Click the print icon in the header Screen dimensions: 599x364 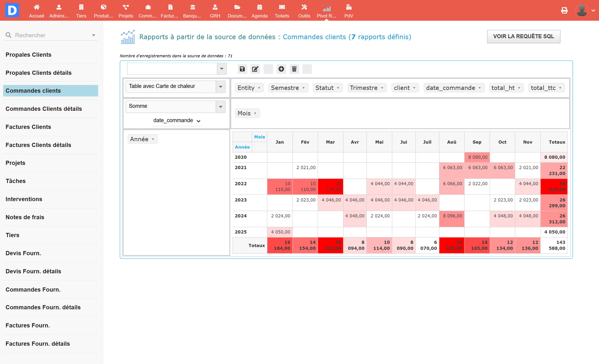(564, 10)
